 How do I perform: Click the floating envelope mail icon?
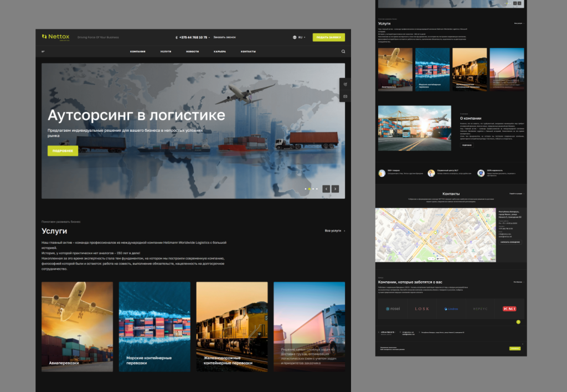pos(345,96)
